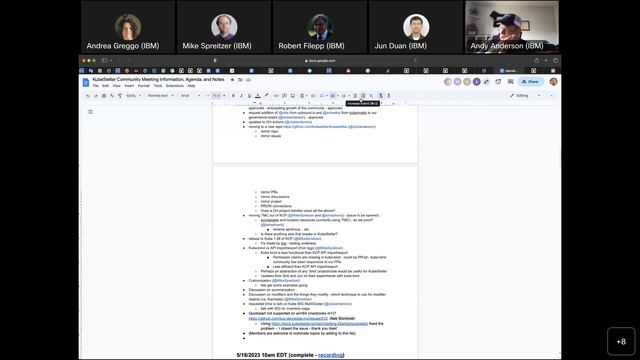Toggle italic formatting

[241, 96]
